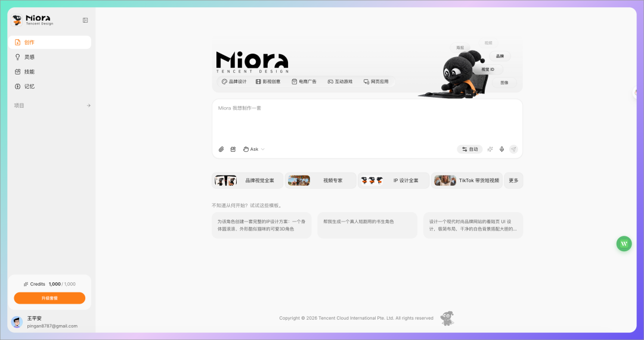Click the 品牌 tag bubble
Viewport: 644px width, 340px height.
click(x=500, y=56)
